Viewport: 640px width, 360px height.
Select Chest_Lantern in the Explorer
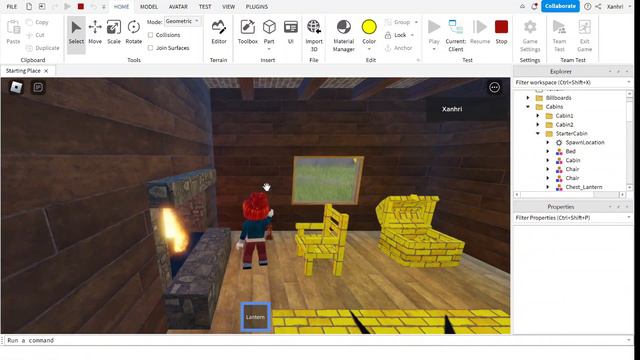click(x=583, y=187)
